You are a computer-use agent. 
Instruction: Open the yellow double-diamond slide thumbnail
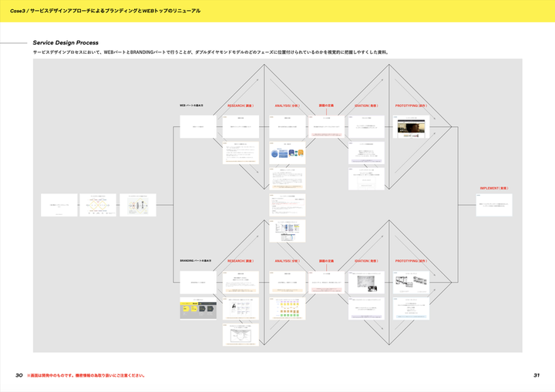tap(98, 205)
